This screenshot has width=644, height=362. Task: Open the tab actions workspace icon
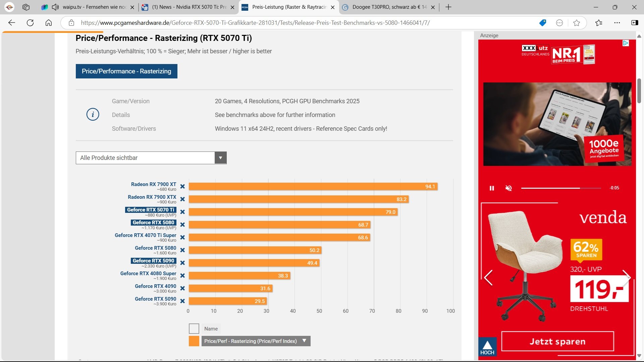[26, 7]
